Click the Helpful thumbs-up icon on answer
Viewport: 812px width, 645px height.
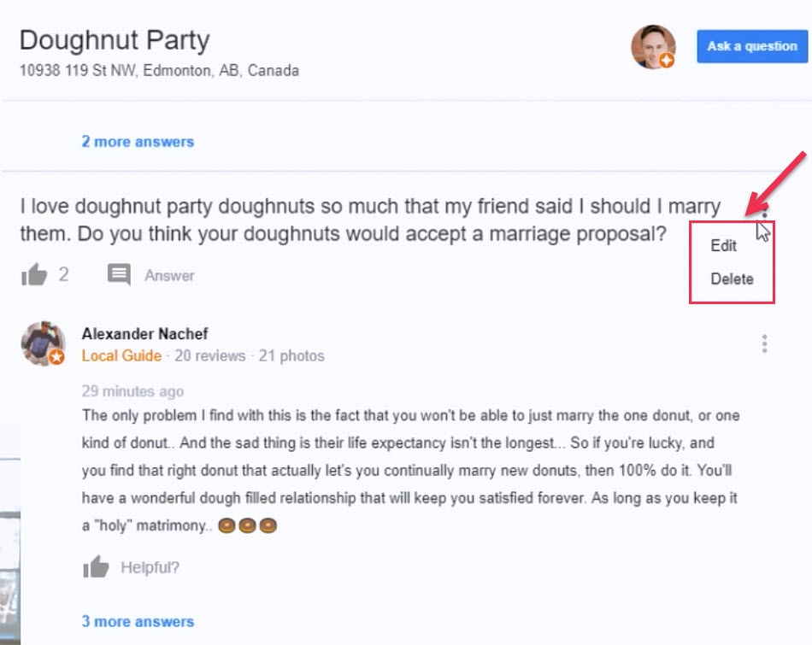[96, 567]
